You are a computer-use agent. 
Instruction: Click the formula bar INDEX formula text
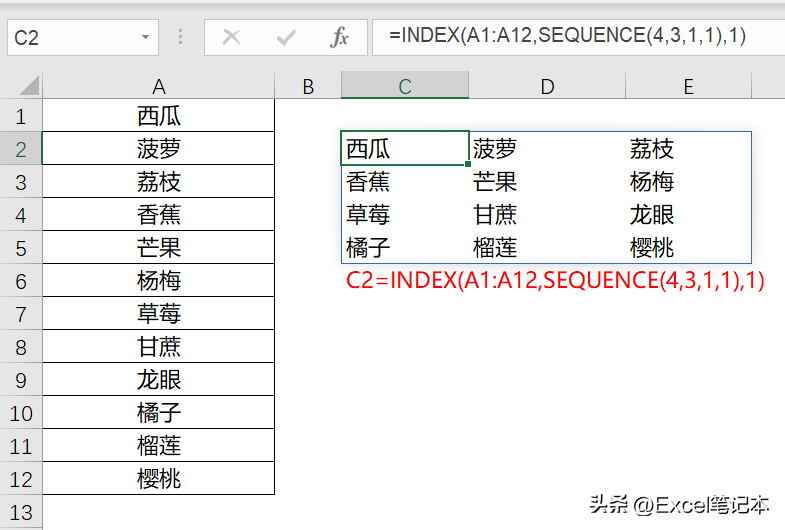568,36
